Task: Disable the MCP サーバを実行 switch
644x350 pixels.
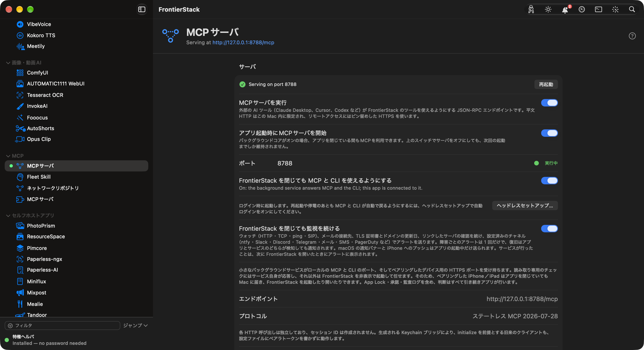Action: (x=549, y=103)
